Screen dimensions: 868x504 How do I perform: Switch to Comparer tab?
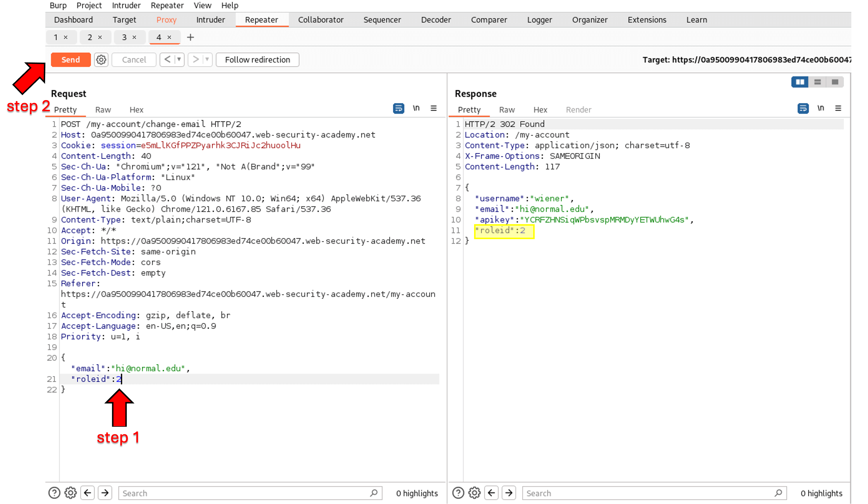tap(489, 20)
